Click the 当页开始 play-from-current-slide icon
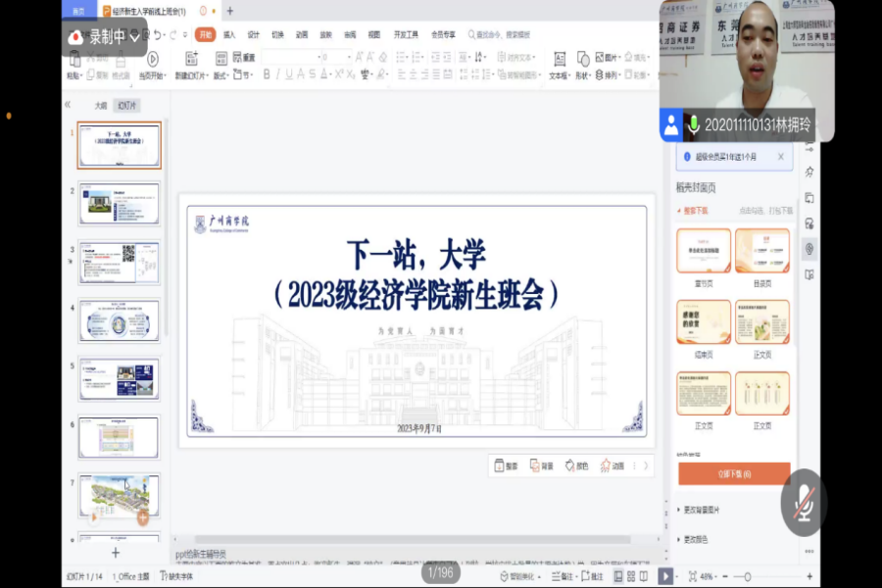The height and width of the screenshot is (588, 882). click(x=151, y=61)
